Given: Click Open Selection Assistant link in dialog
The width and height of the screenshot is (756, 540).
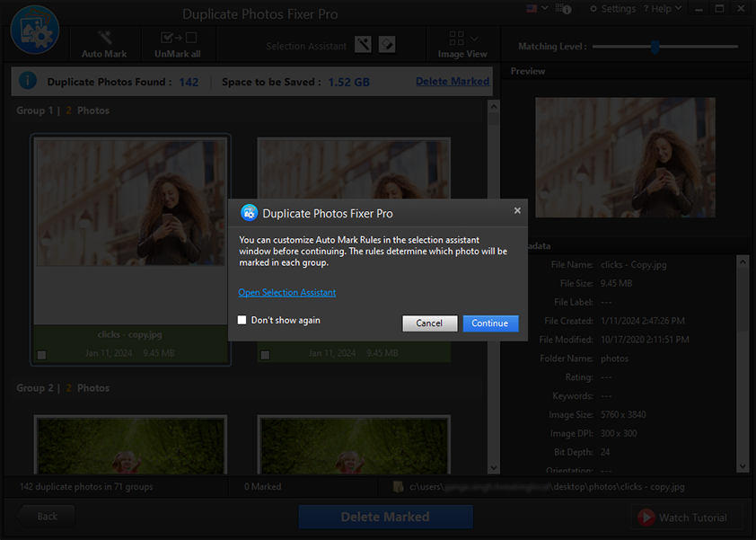Looking at the screenshot, I should click(x=287, y=292).
